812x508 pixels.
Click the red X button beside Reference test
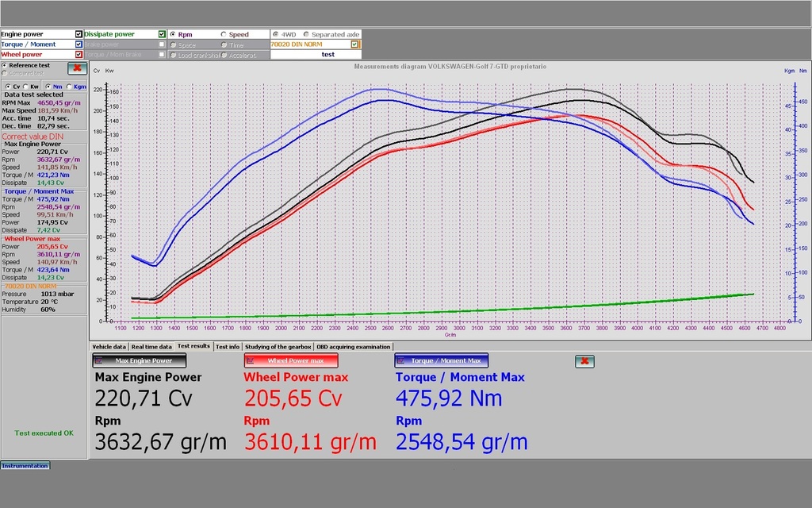pyautogui.click(x=77, y=68)
